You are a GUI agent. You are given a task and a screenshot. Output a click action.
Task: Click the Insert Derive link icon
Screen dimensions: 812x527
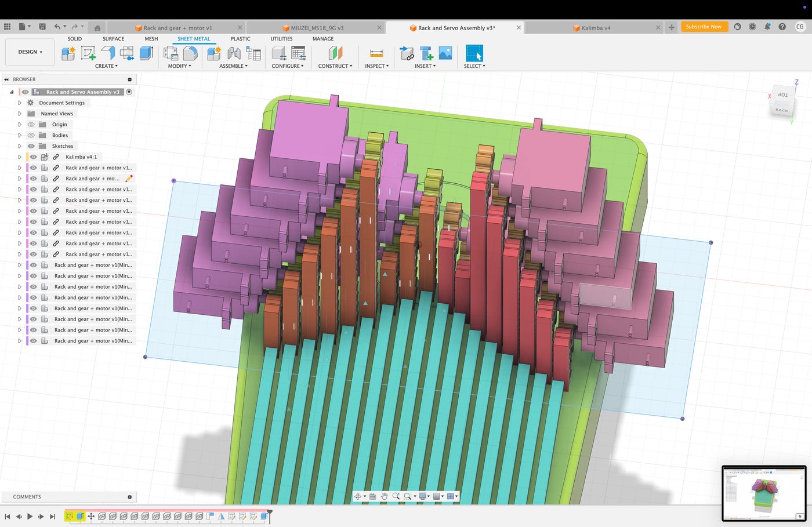click(407, 53)
